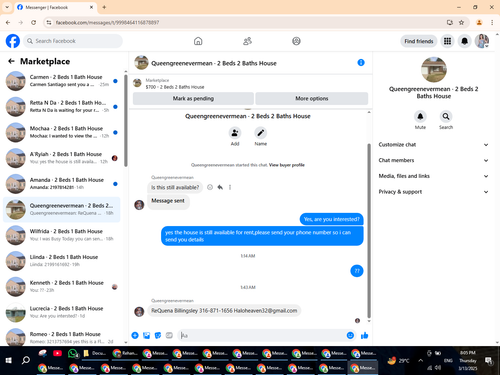Click the browser address bar
This screenshot has width=500, height=375.
(248, 22)
